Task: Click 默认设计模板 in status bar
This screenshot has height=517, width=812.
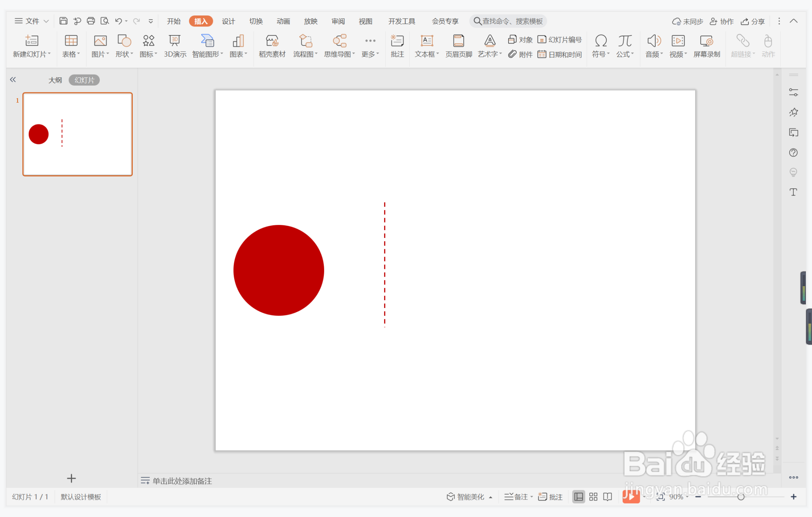Action: click(81, 497)
